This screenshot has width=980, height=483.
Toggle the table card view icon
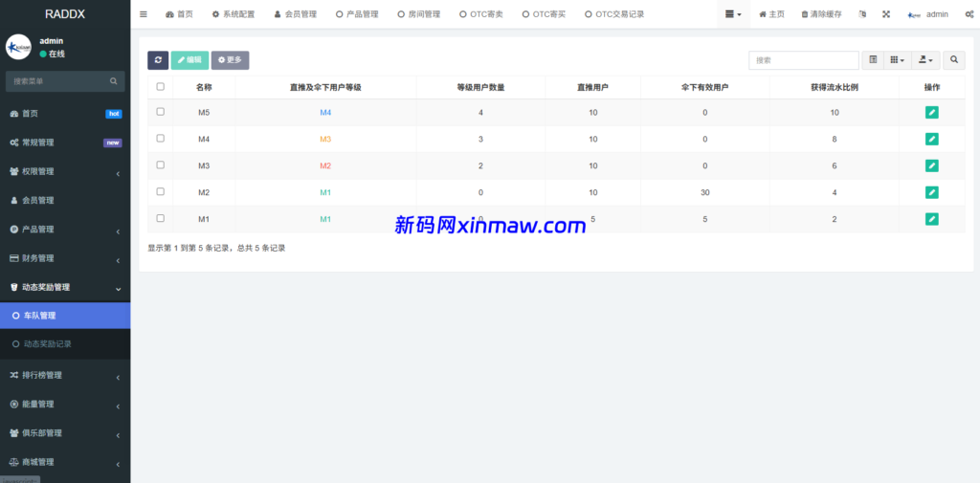pyautogui.click(x=873, y=60)
